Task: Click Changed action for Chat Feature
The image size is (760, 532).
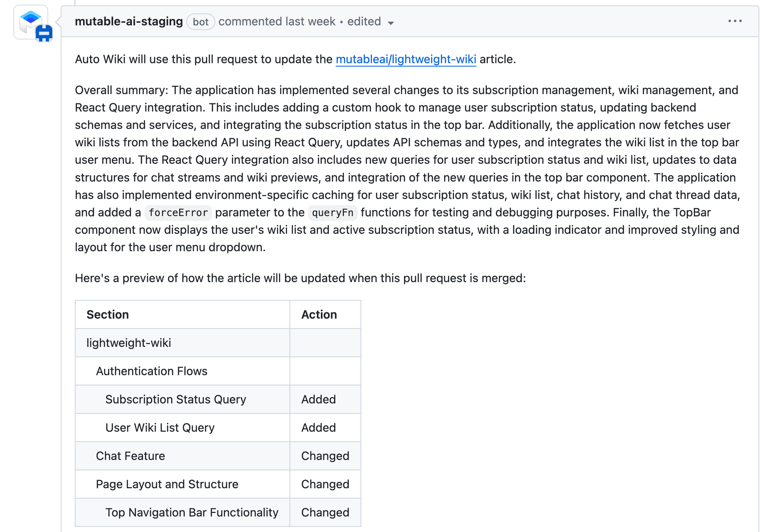Action: pyautogui.click(x=325, y=456)
